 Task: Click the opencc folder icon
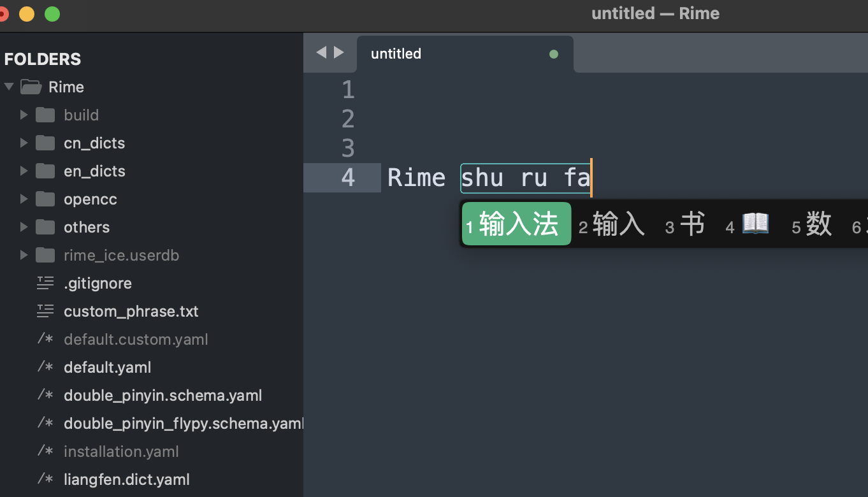(45, 199)
